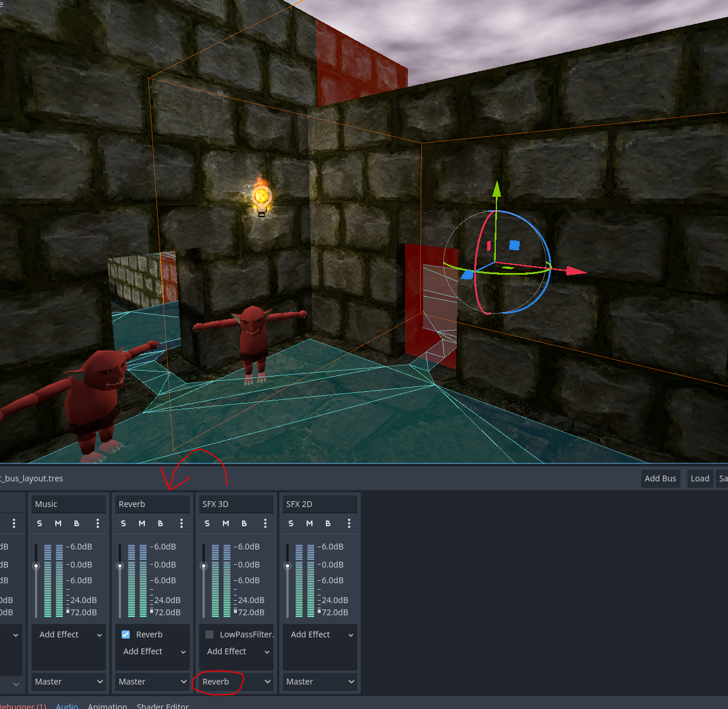Select the SFX 2D bus name field

[320, 504]
